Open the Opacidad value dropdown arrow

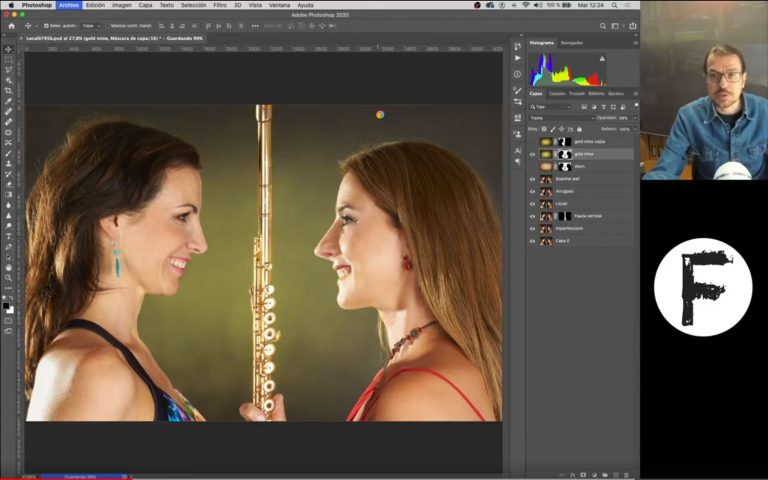[635, 118]
